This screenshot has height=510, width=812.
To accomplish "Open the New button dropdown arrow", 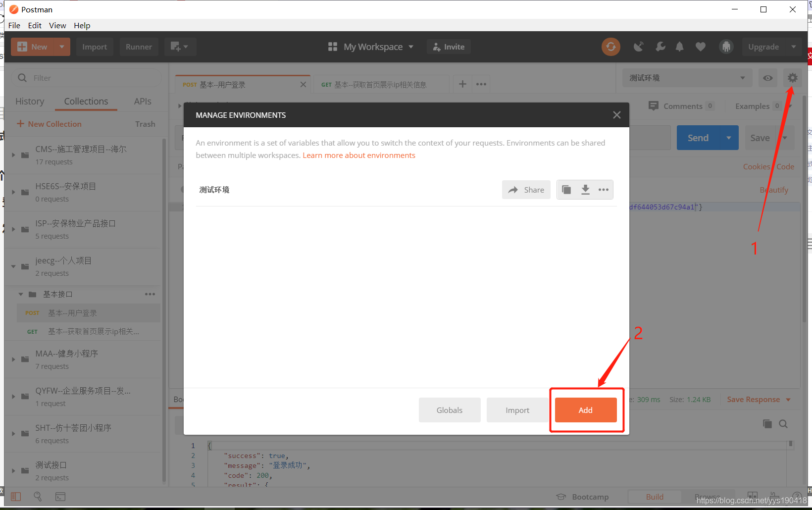I will pyautogui.click(x=62, y=47).
